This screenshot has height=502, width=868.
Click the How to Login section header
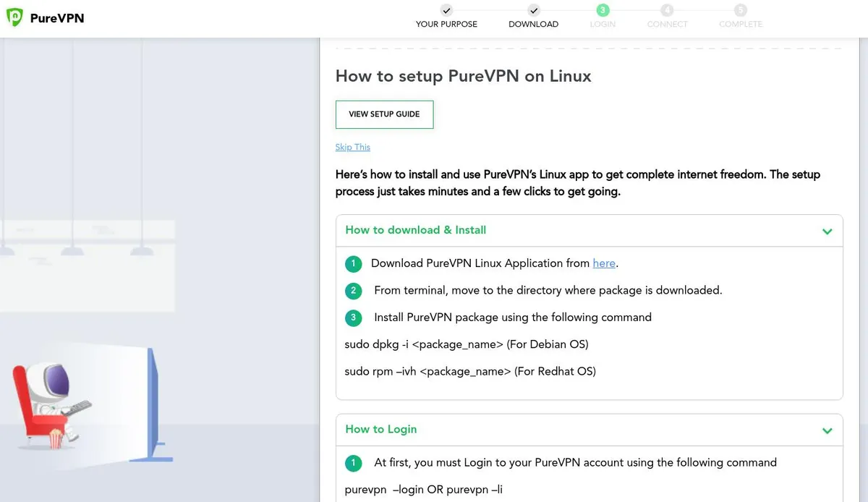click(x=381, y=429)
